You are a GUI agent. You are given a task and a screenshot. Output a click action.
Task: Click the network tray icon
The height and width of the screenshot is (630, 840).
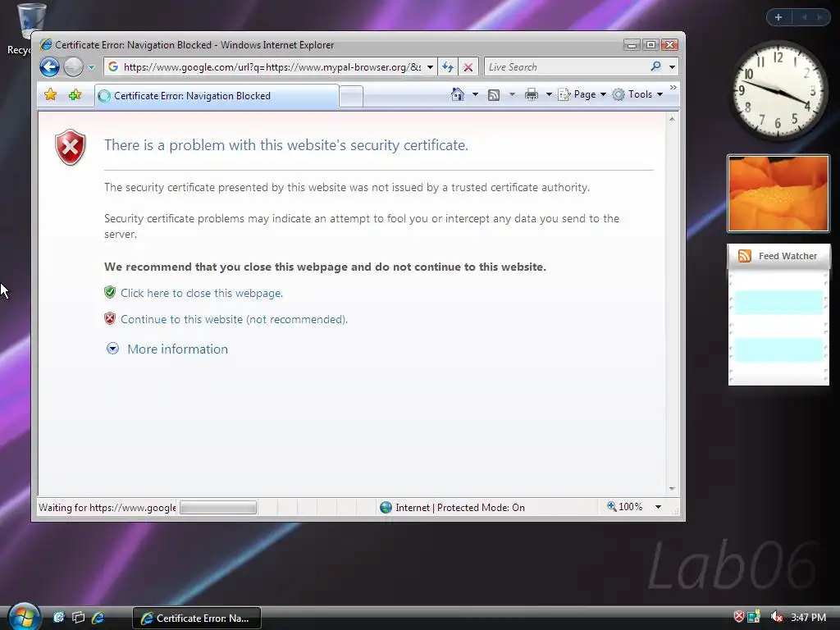754,617
